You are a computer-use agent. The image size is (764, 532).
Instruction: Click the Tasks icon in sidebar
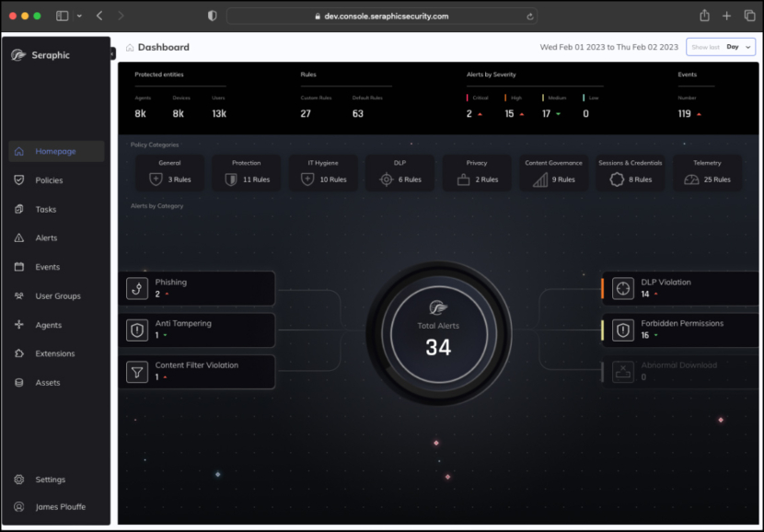19,210
